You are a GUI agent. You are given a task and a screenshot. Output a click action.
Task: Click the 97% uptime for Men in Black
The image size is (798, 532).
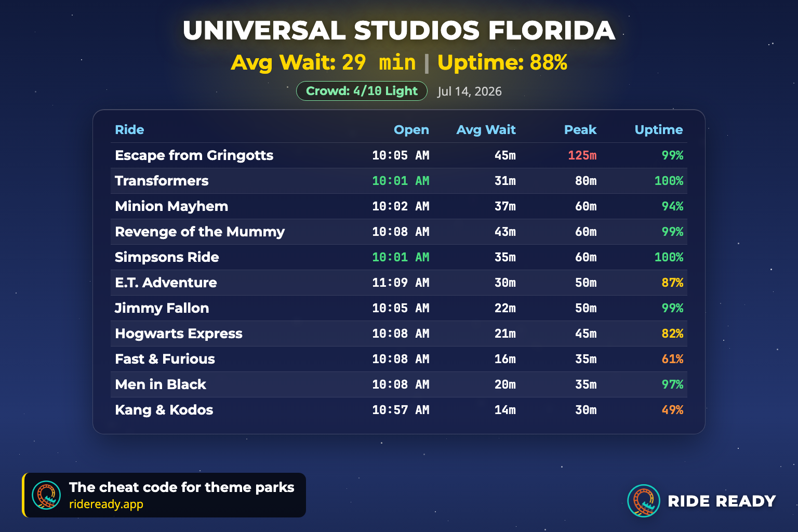pyautogui.click(x=672, y=384)
